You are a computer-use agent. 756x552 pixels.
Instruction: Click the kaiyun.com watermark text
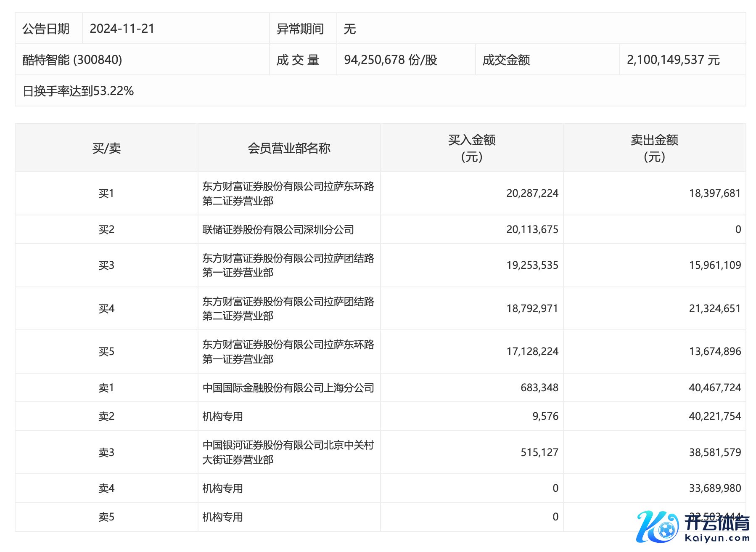[x=717, y=538]
